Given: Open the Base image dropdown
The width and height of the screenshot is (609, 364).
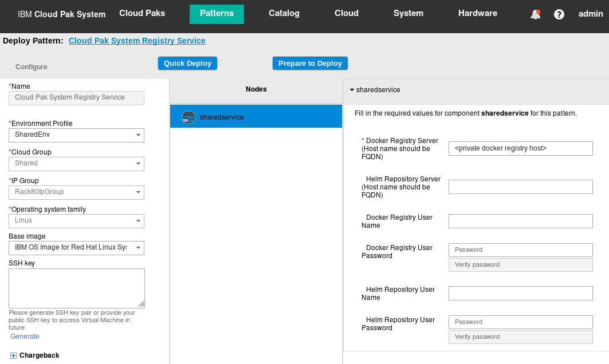Looking at the screenshot, I should pos(77,248).
